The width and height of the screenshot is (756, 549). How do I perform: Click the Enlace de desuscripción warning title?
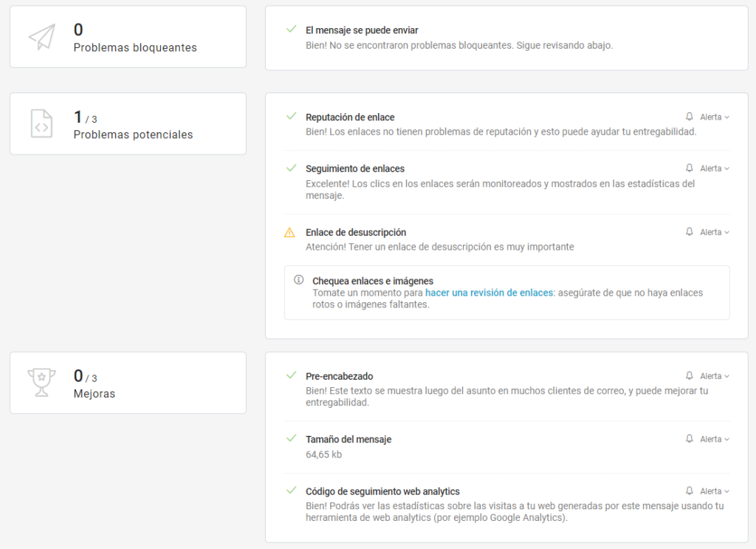pyautogui.click(x=356, y=232)
